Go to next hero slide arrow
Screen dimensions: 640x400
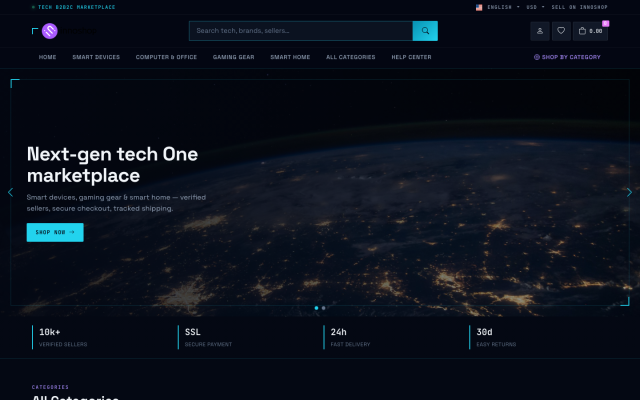(629, 192)
